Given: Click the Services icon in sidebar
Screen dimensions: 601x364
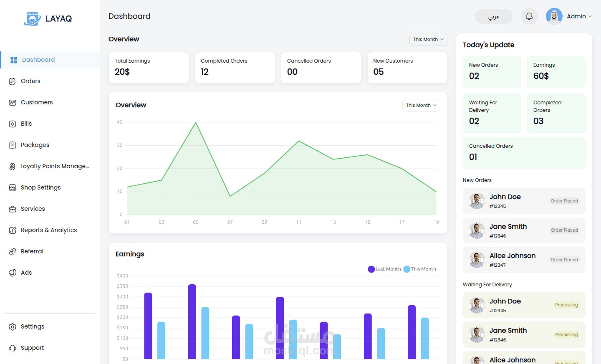Looking at the screenshot, I should 13,209.
